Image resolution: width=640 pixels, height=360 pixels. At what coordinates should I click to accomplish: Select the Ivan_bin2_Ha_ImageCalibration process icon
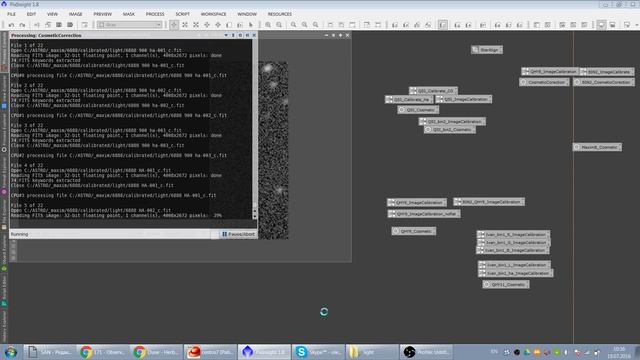(x=516, y=273)
